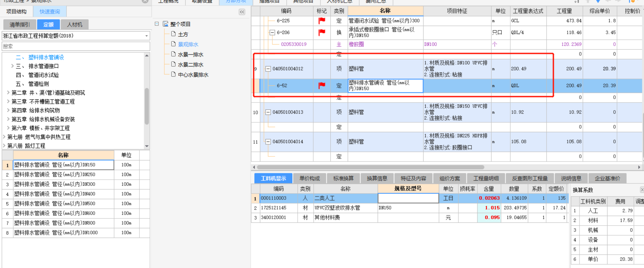
Task: Collapse row 6-206 with its minus box
Action: coord(272,32)
